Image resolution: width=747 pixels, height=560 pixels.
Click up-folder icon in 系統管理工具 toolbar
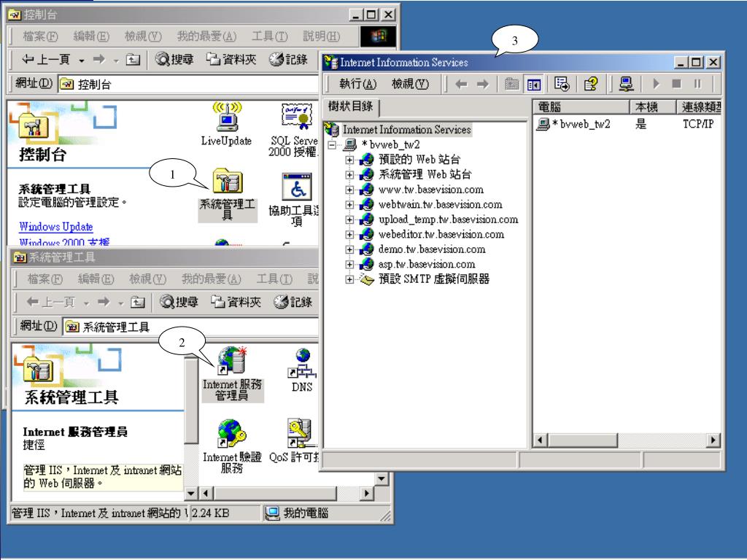[138, 302]
